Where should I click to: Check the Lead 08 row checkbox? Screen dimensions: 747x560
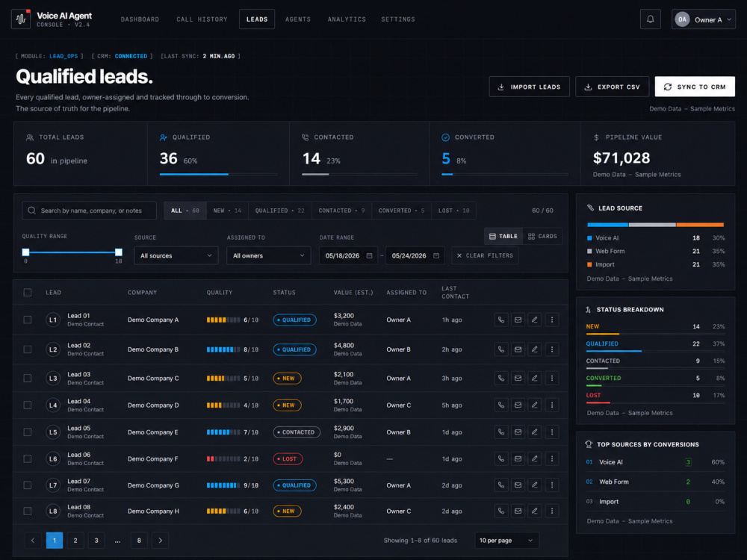[28, 511]
